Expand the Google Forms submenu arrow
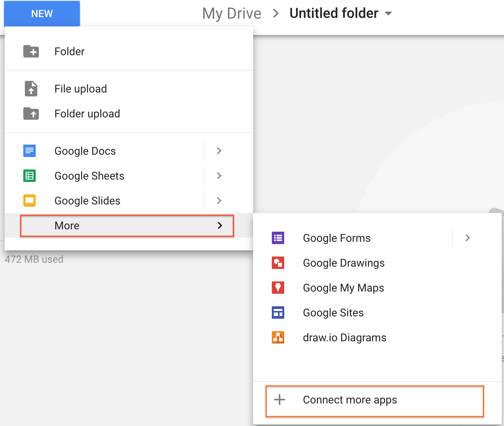This screenshot has height=426, width=504. coord(468,238)
